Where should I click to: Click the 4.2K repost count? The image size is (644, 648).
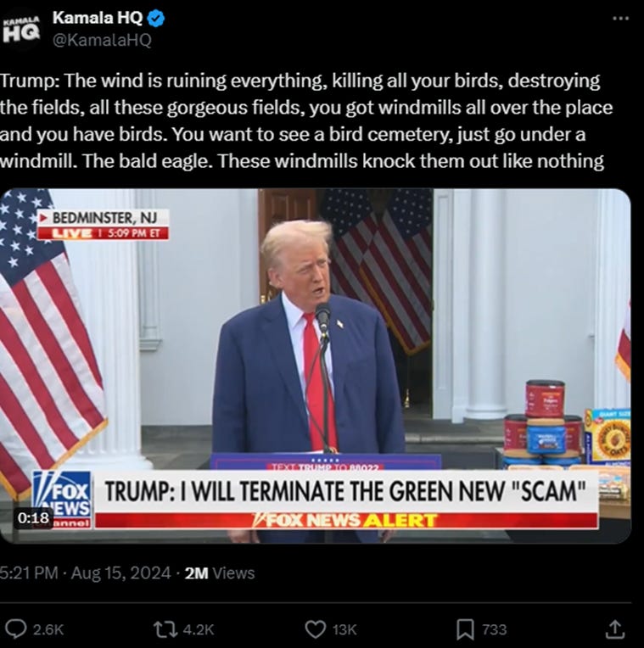tap(198, 629)
